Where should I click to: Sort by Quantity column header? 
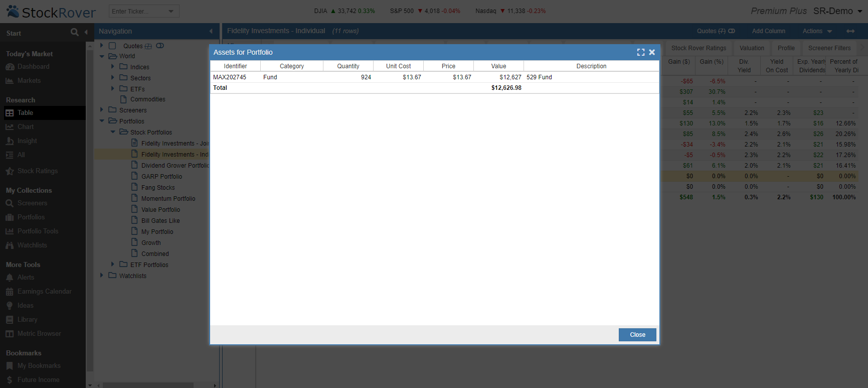(x=348, y=66)
